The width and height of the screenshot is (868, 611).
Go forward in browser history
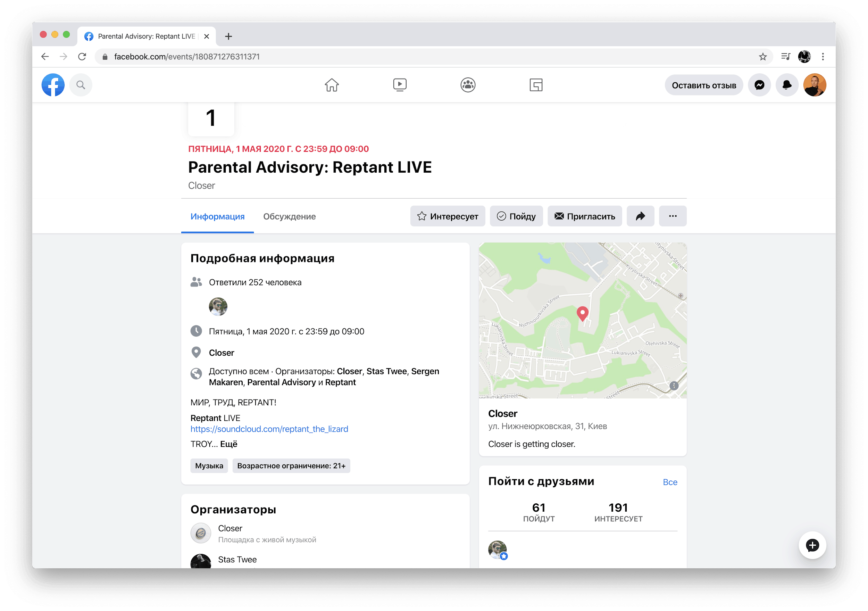[64, 57]
